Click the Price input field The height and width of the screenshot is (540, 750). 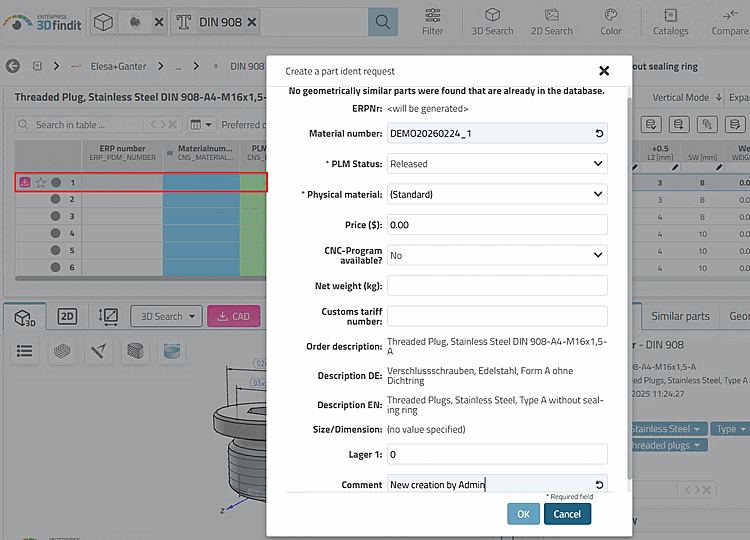click(x=497, y=225)
